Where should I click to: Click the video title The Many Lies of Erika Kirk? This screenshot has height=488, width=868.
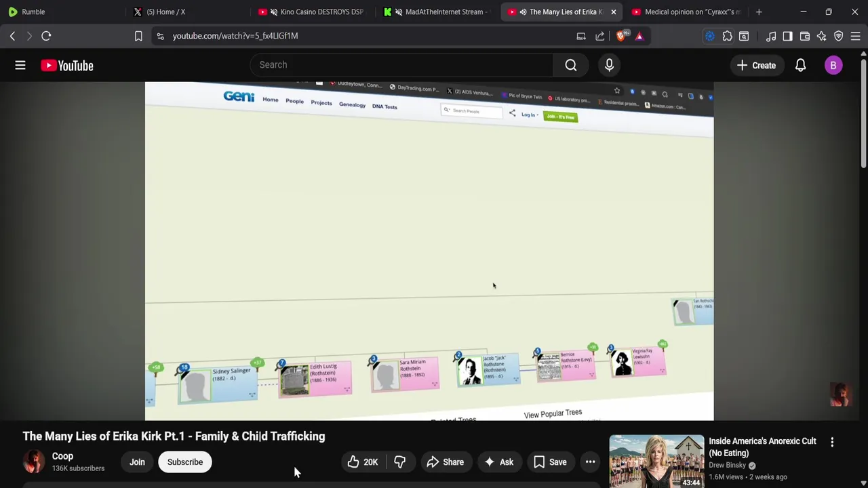174,436
